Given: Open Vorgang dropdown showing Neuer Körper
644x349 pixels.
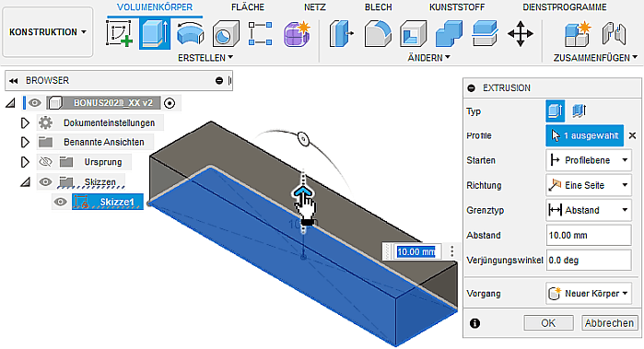Looking at the screenshot, I should 589,293.
